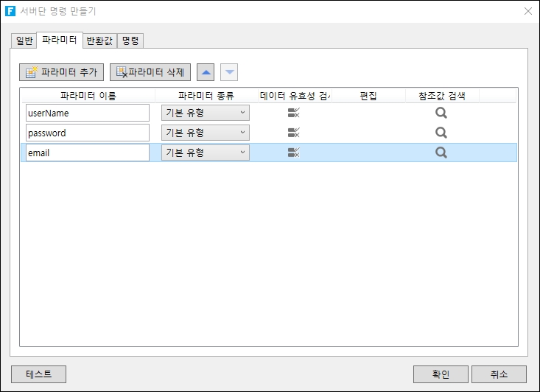Click the 파라미터 추가 button

coord(62,72)
